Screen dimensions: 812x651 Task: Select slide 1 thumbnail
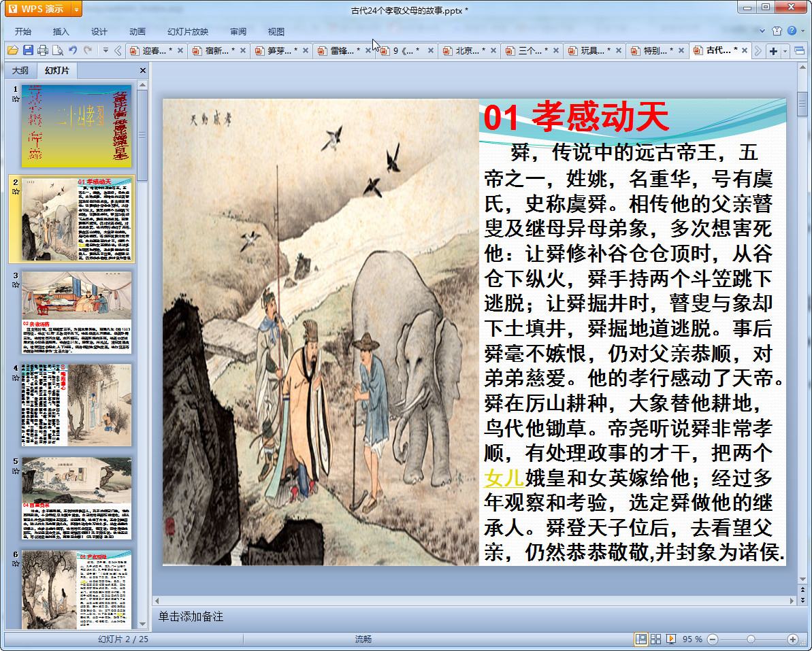click(x=76, y=126)
